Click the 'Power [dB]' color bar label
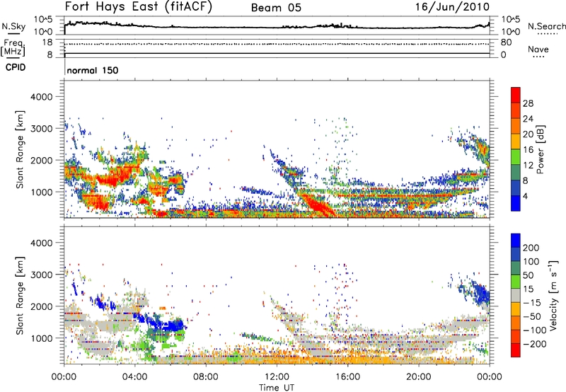 click(x=540, y=149)
